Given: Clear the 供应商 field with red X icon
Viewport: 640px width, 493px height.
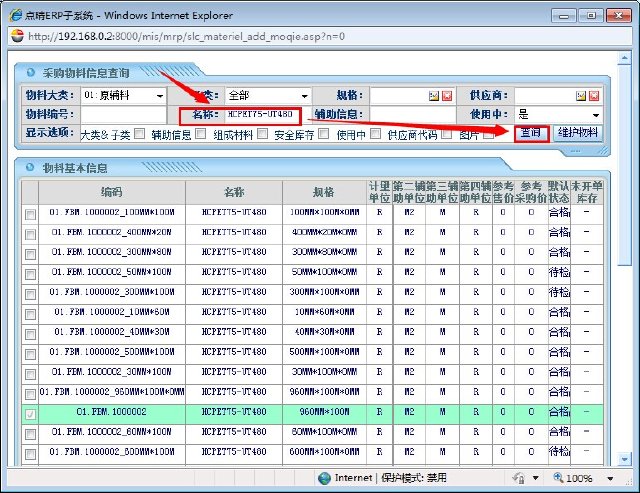Looking at the screenshot, I should click(x=594, y=95).
